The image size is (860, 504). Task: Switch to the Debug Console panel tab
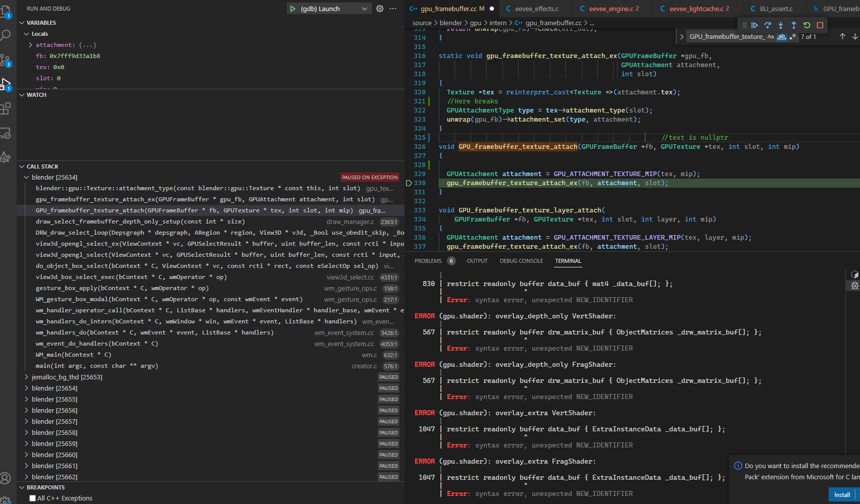point(521,261)
